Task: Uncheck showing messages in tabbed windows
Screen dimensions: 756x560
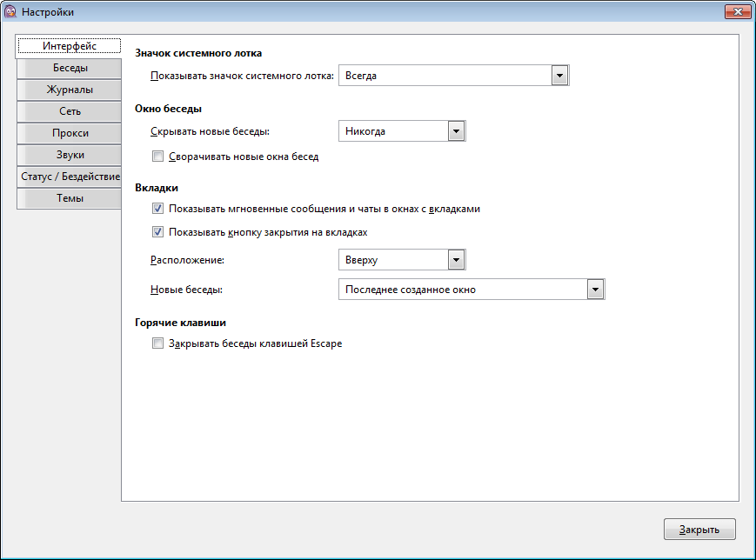Action: pyautogui.click(x=157, y=208)
